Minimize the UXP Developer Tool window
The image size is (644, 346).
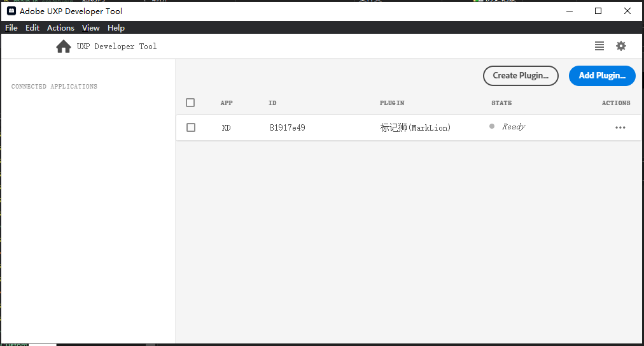[570, 11]
